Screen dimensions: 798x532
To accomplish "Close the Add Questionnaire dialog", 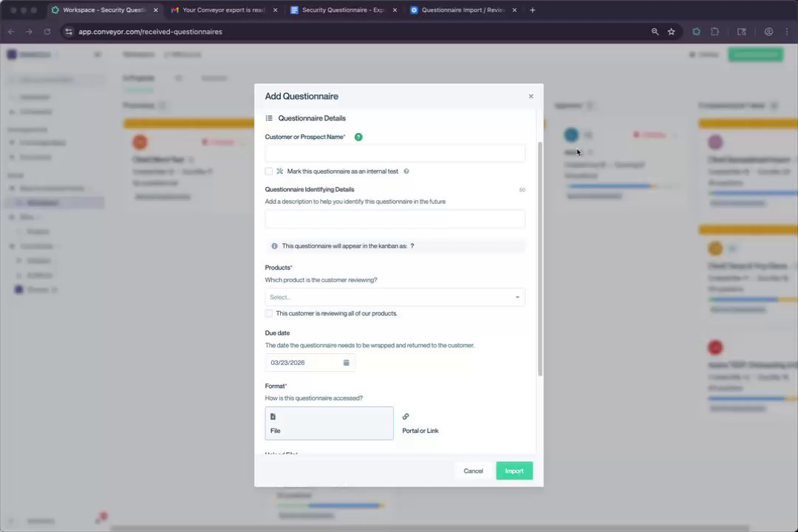I will click(531, 96).
